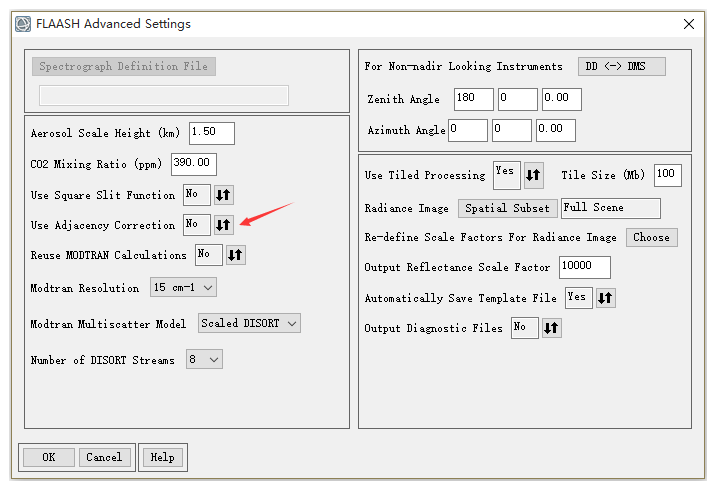The height and width of the screenshot is (487, 715).
Task: Click the Spatial Subset button
Action: pos(508,208)
